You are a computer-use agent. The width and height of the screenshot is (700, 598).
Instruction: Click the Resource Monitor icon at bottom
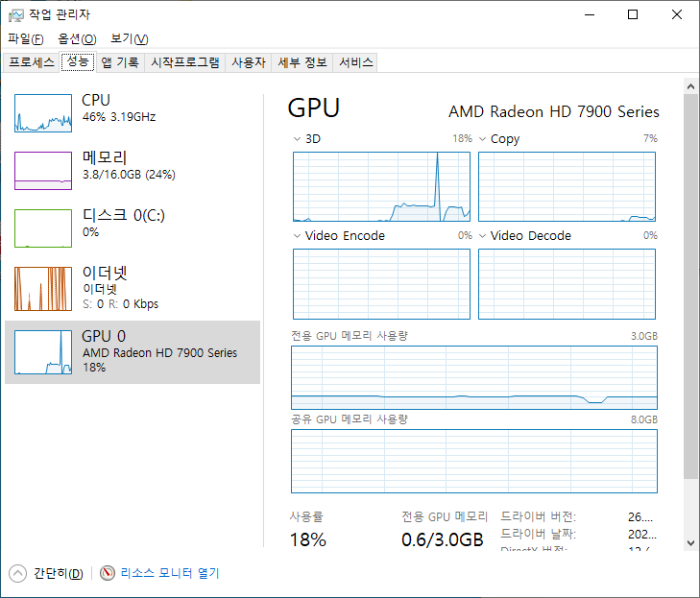point(108,573)
